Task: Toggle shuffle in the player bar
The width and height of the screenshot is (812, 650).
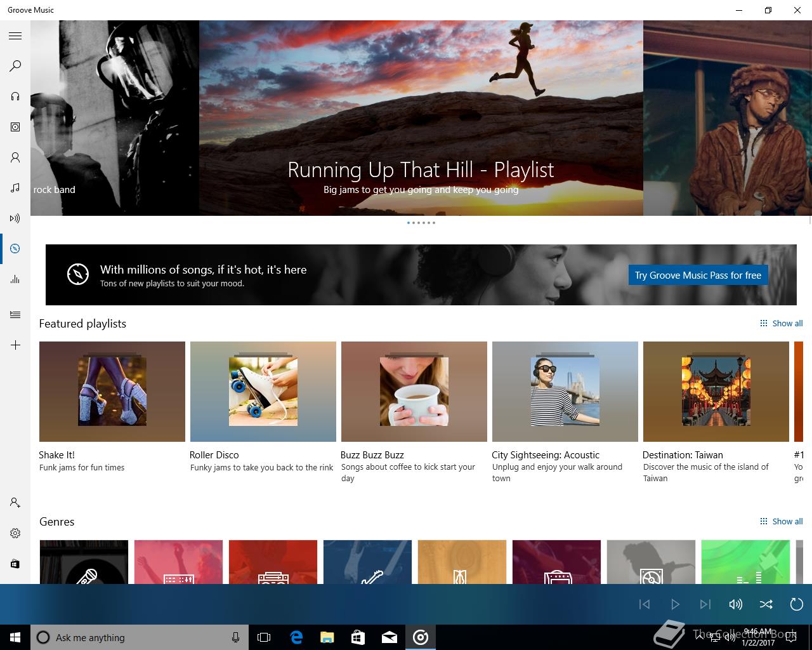Action: 766,604
